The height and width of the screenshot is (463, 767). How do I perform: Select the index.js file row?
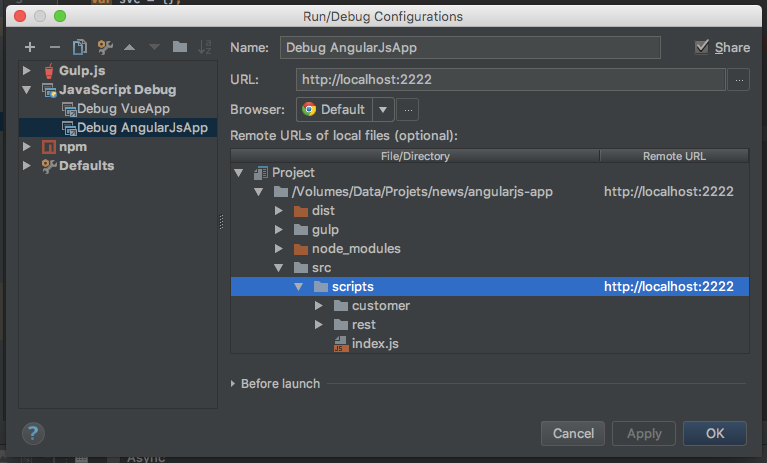pyautogui.click(x=490, y=344)
